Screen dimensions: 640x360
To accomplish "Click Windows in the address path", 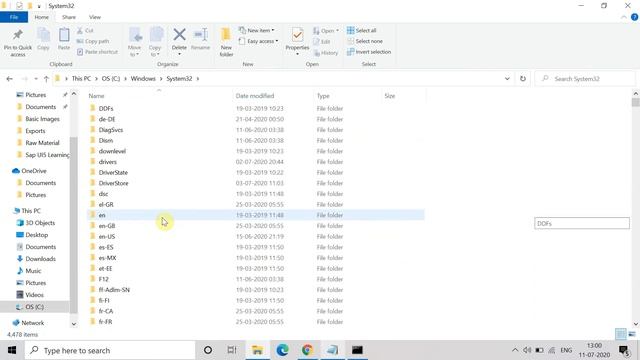I will [143, 79].
